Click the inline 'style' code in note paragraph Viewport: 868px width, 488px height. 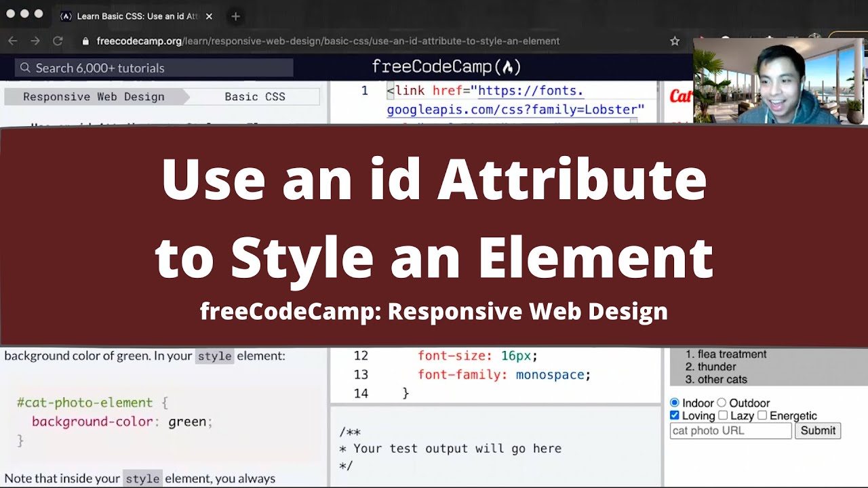(142, 479)
